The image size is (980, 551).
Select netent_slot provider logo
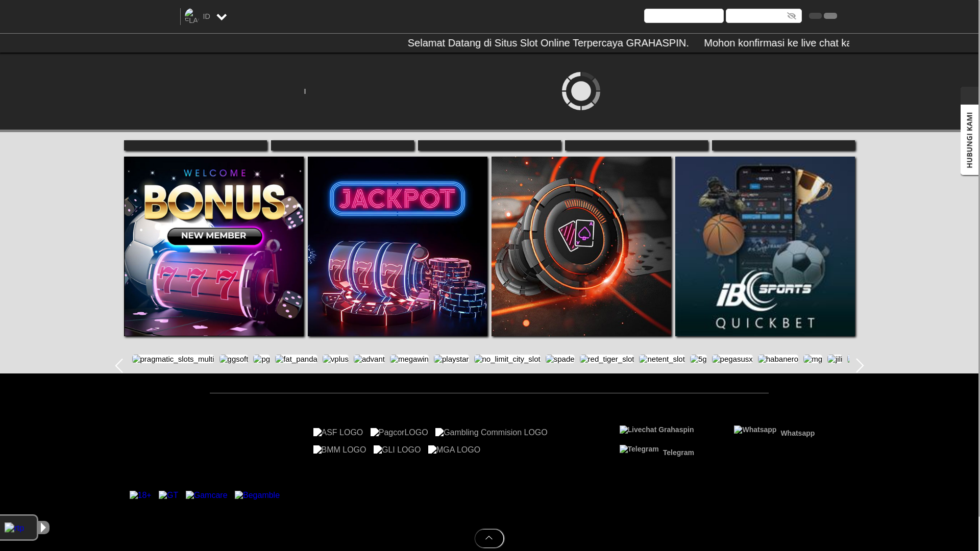[x=662, y=359]
